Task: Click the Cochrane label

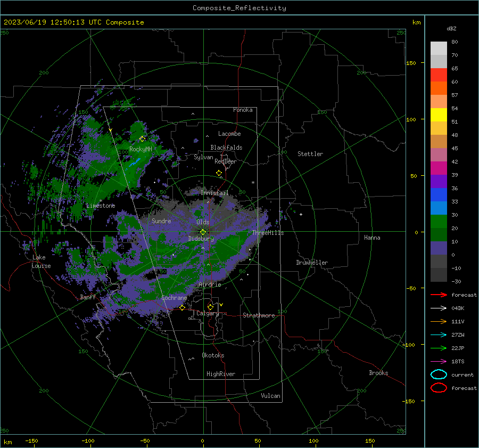Action: pos(174,298)
